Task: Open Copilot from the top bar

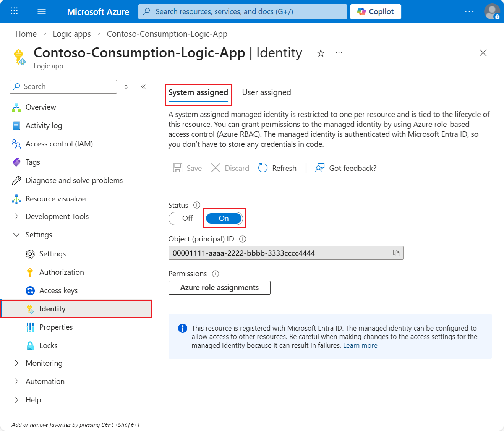Action: 375,11
